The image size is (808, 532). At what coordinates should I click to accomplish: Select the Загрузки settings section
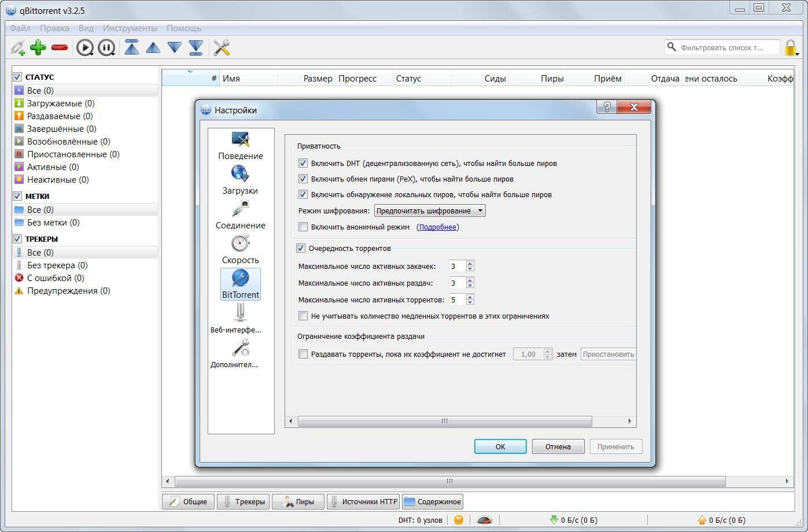241,180
